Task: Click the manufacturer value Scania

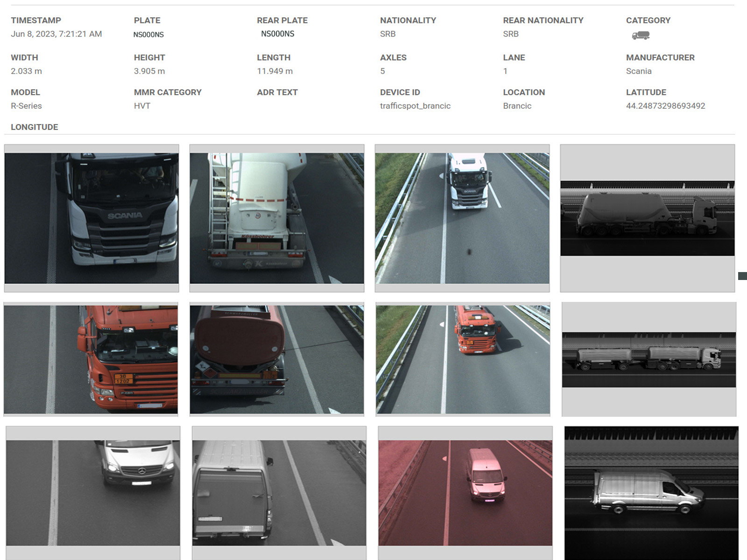Action: 639,71
